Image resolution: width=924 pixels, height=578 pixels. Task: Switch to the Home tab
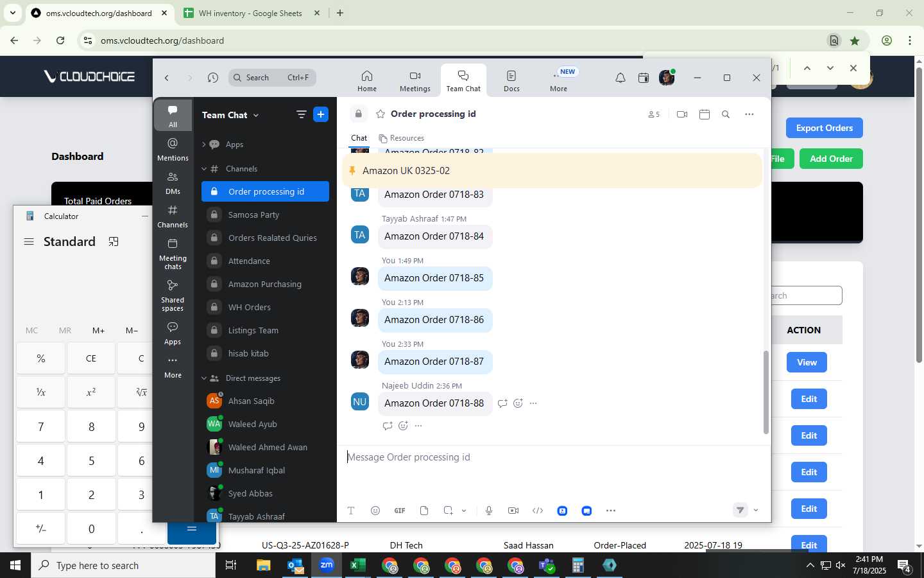tap(367, 81)
